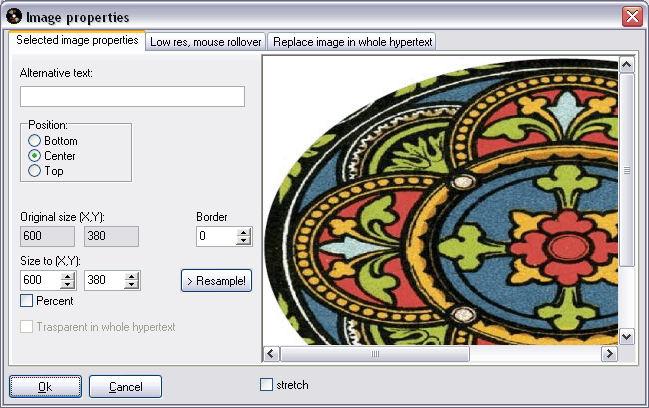This screenshot has height=408, width=649.
Task: Click the Alternative text input field
Action: 132,97
